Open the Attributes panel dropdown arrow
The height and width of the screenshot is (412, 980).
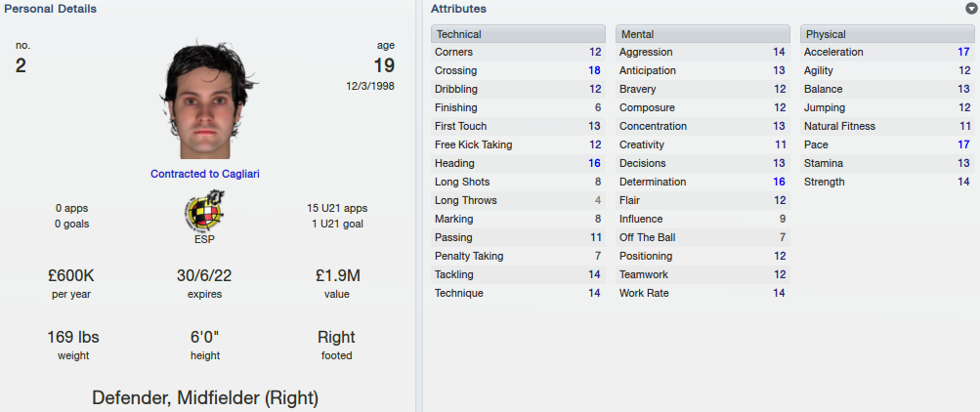coord(970,9)
